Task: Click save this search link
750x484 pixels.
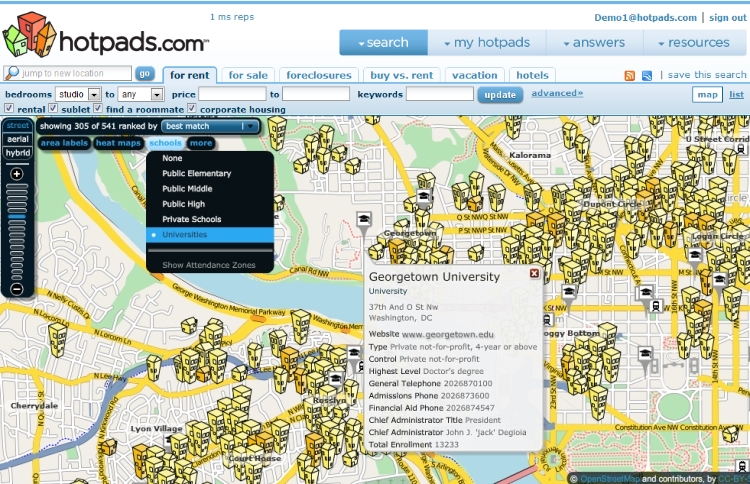Action: [x=706, y=75]
